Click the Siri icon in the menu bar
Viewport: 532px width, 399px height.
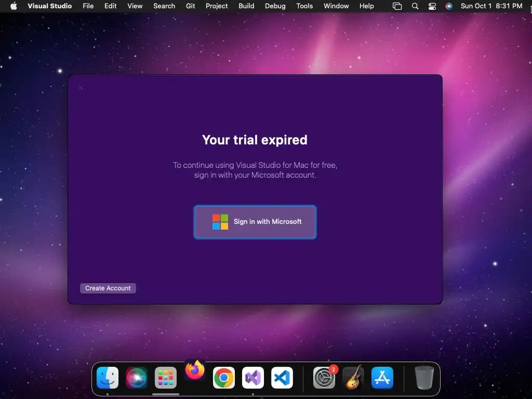click(x=448, y=6)
